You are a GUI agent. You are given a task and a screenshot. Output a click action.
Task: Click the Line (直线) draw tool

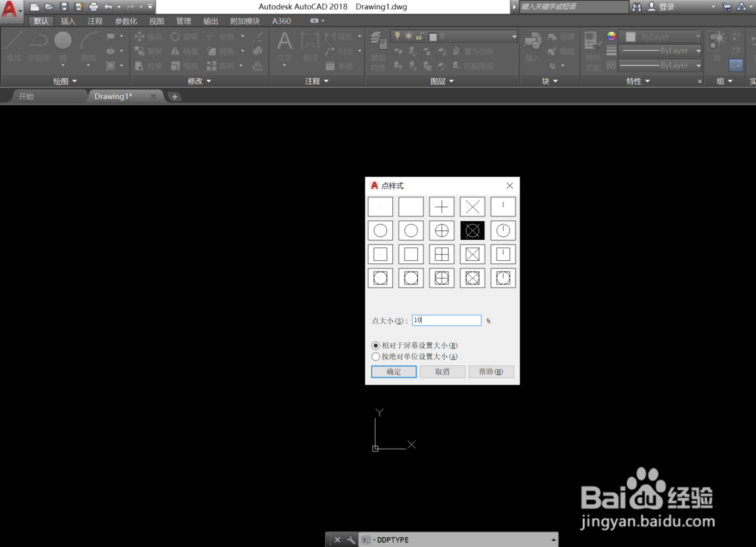point(14,47)
